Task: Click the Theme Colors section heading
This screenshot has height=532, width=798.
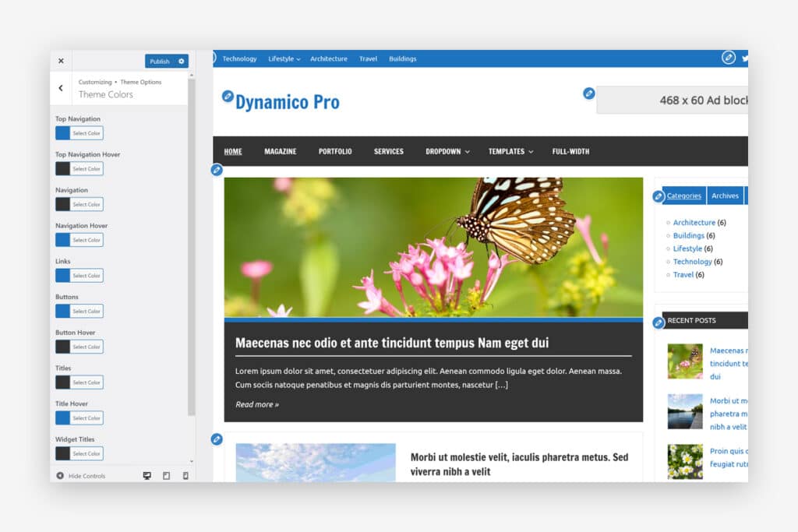Action: [x=106, y=94]
